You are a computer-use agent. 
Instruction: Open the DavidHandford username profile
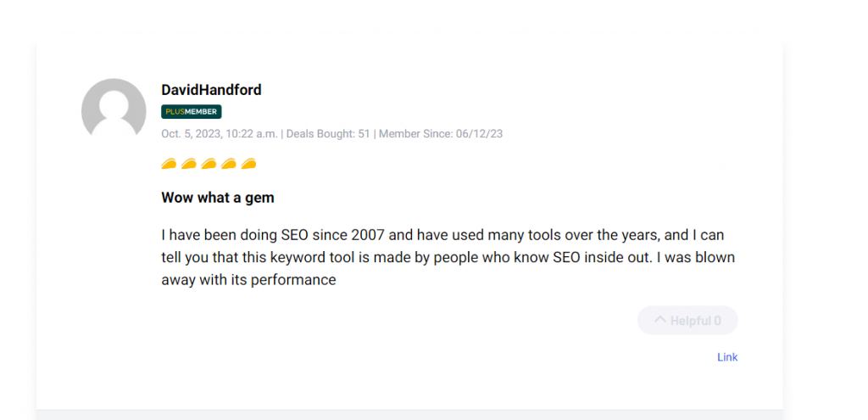point(211,90)
